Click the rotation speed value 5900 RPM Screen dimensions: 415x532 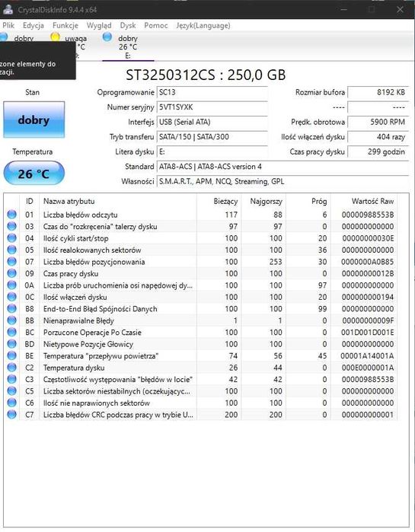(378, 122)
